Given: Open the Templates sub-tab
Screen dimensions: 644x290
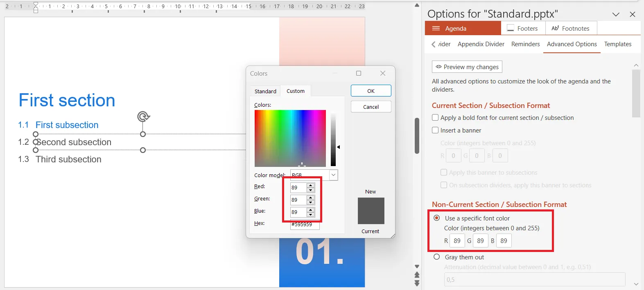Looking at the screenshot, I should (618, 44).
